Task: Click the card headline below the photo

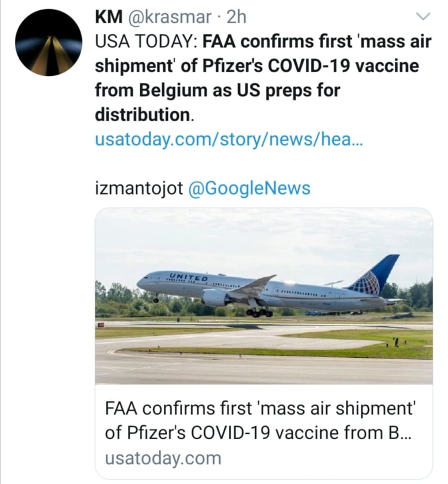Action: (x=260, y=421)
